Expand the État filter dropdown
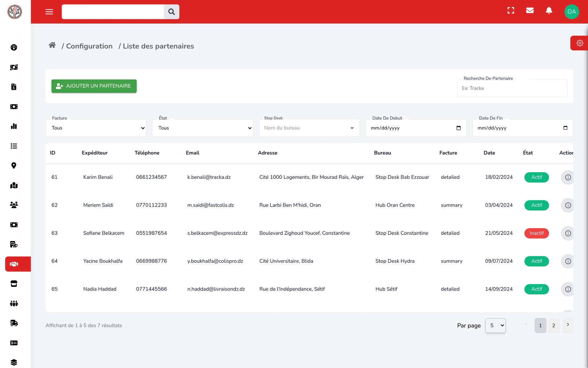The height and width of the screenshot is (368, 588). pyautogui.click(x=202, y=128)
